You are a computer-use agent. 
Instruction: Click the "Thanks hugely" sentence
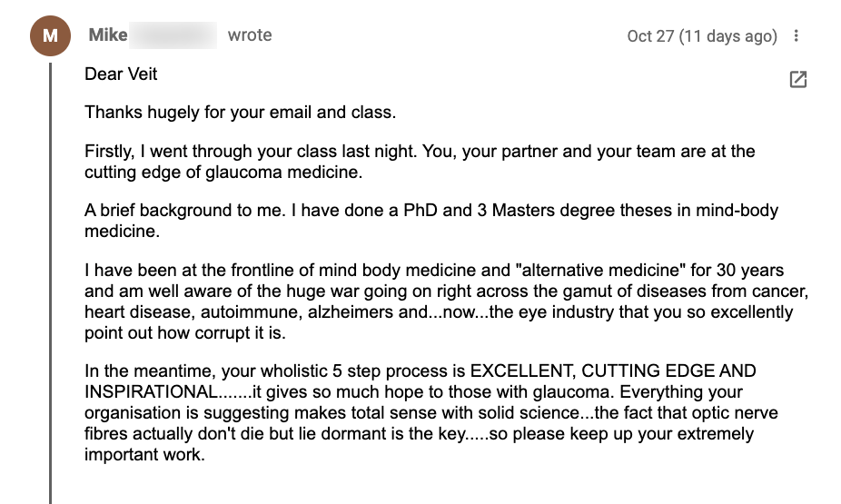[x=240, y=113]
